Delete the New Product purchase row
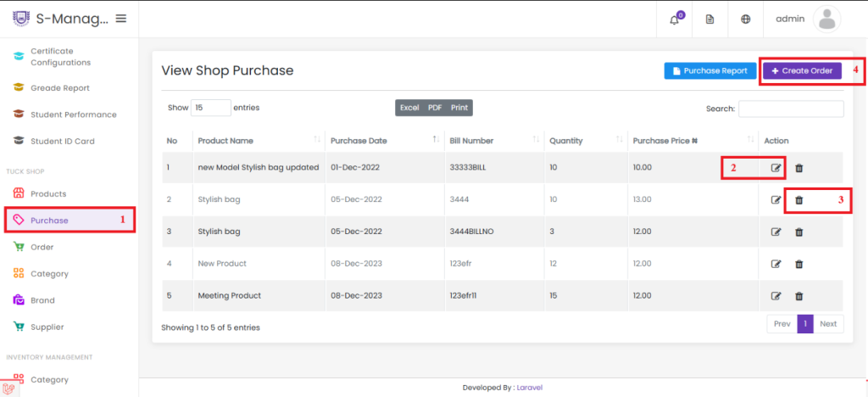Screen dimensions: 868x397 (x=798, y=264)
